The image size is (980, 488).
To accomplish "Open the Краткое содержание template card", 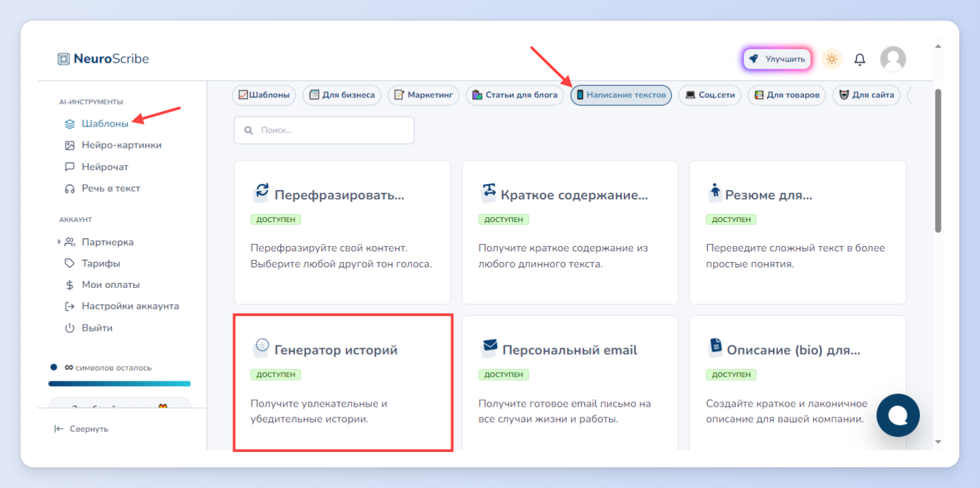I will point(570,232).
